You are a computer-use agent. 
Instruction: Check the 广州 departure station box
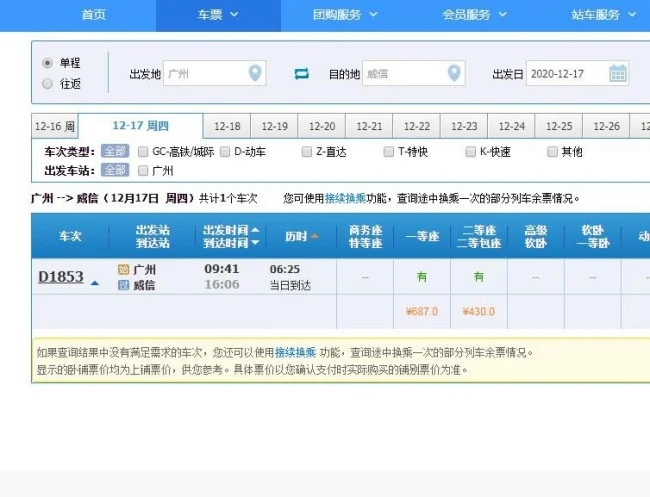143,170
